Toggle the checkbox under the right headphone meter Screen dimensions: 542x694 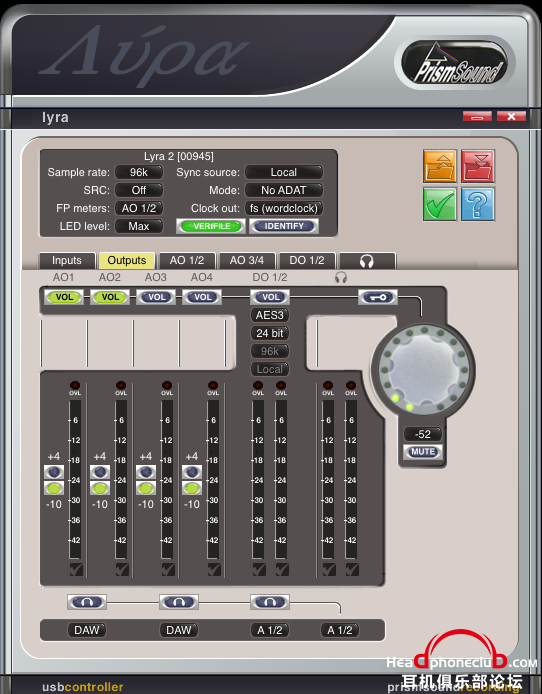point(352,569)
